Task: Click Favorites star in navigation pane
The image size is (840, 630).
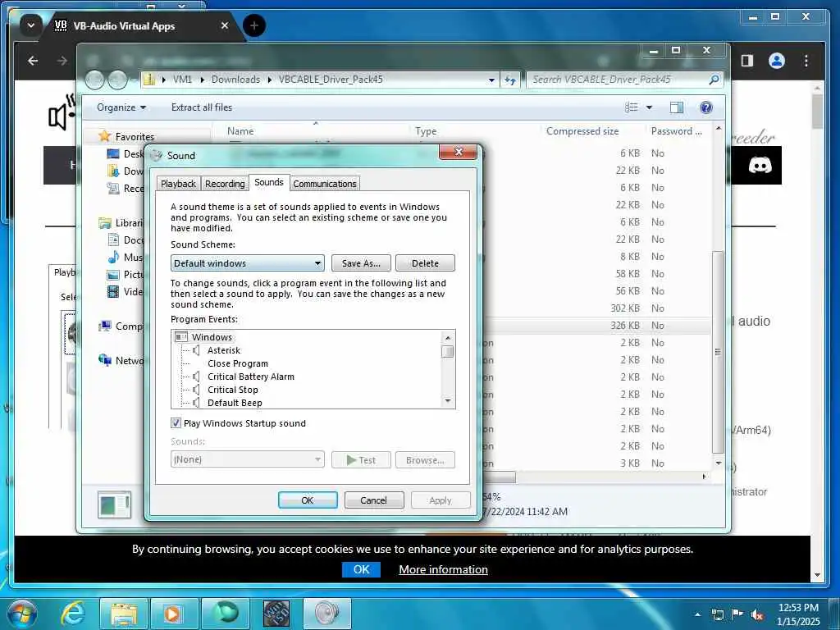Action: (x=104, y=136)
